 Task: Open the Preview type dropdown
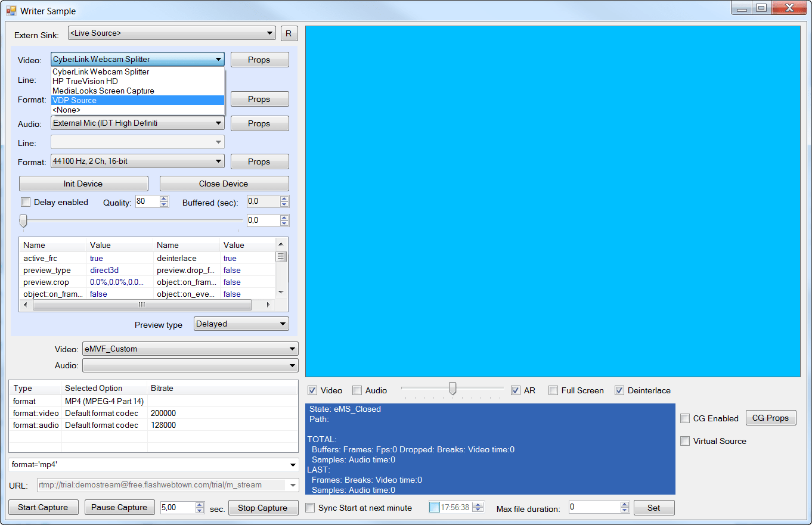[x=241, y=324]
